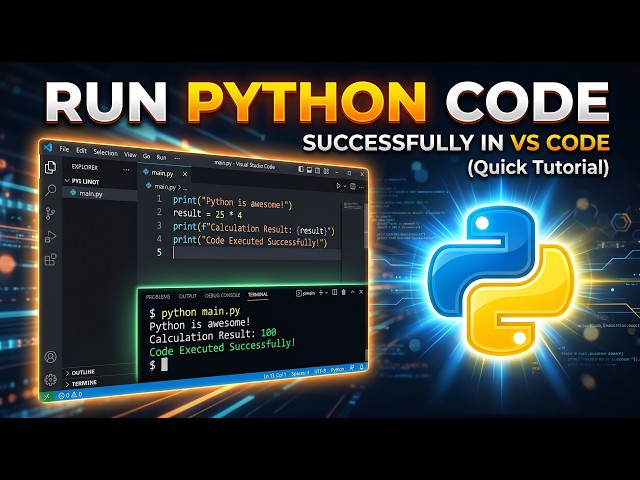
Task: Click the 'result = 25 * 4' code line
Action: 207,214
